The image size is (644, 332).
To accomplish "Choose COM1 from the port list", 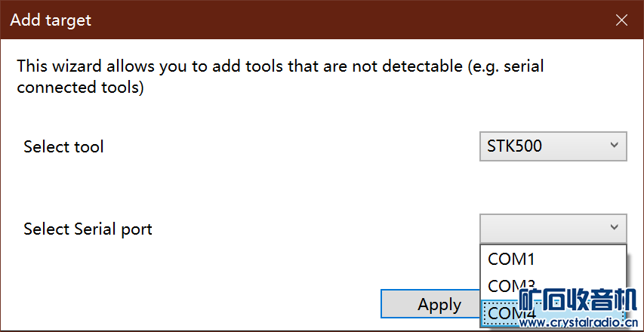I will [512, 260].
